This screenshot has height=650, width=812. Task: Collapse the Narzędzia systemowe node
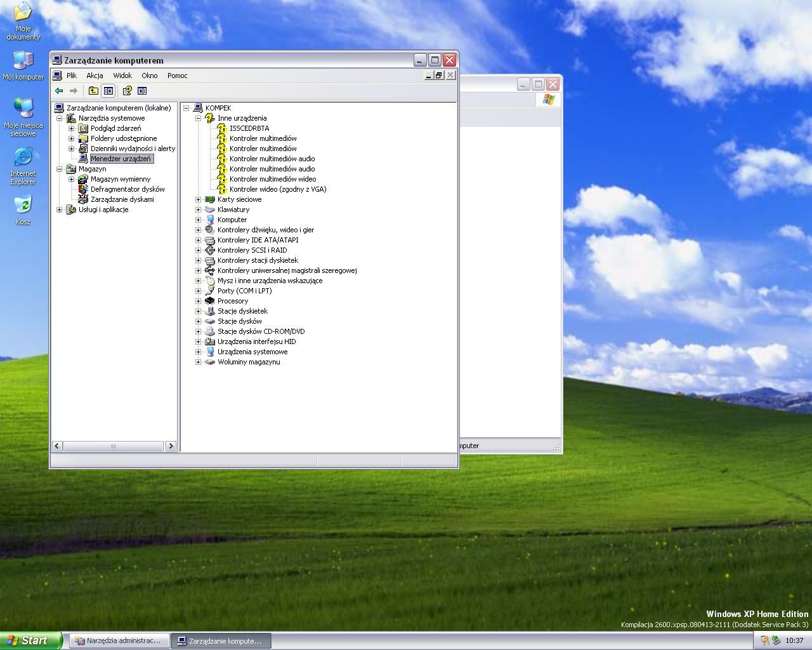coord(60,118)
